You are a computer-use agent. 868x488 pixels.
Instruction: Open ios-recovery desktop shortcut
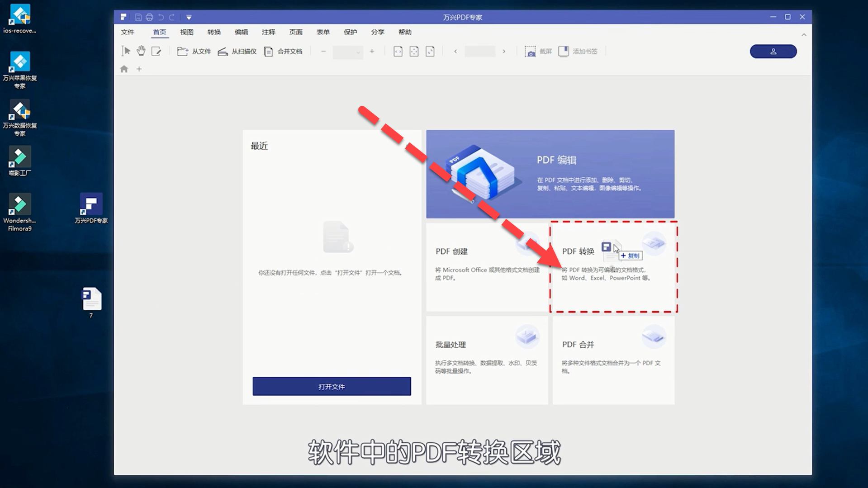pos(19,19)
